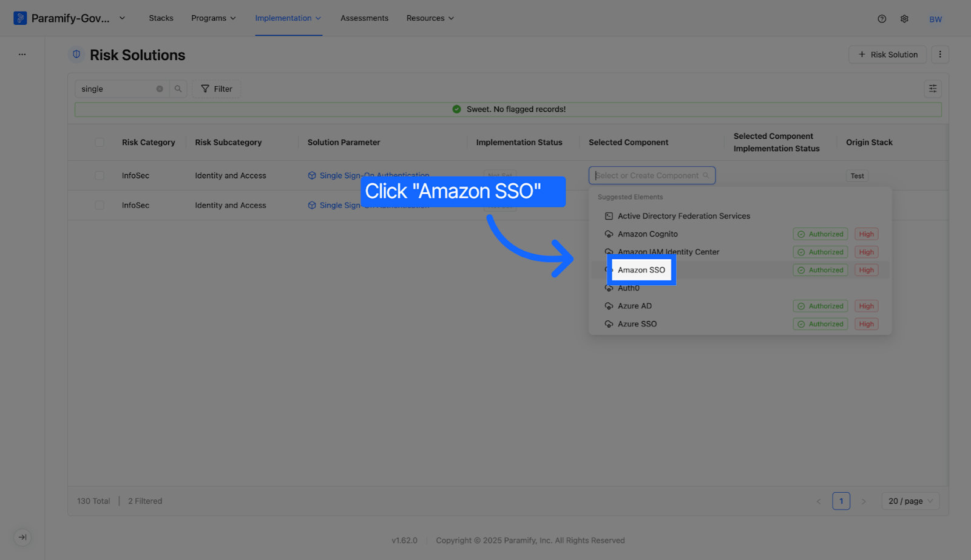The image size is (971, 560).
Task: Expand the Implementation menu
Action: click(x=288, y=18)
